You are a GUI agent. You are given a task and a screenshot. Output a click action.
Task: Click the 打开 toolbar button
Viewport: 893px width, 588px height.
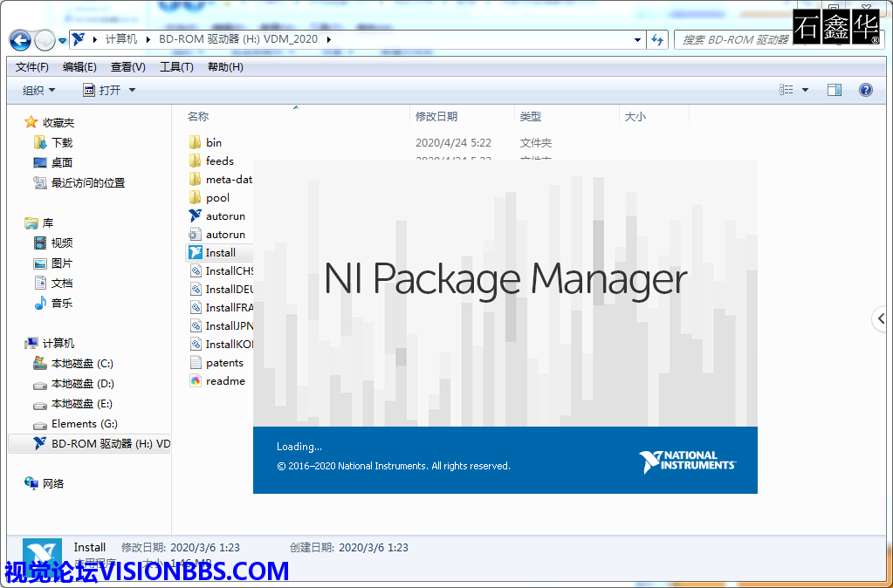point(102,90)
